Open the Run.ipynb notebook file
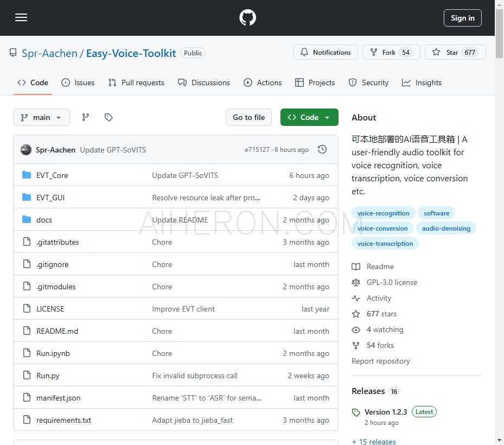Viewport: 504px width, 445px height. click(x=53, y=353)
